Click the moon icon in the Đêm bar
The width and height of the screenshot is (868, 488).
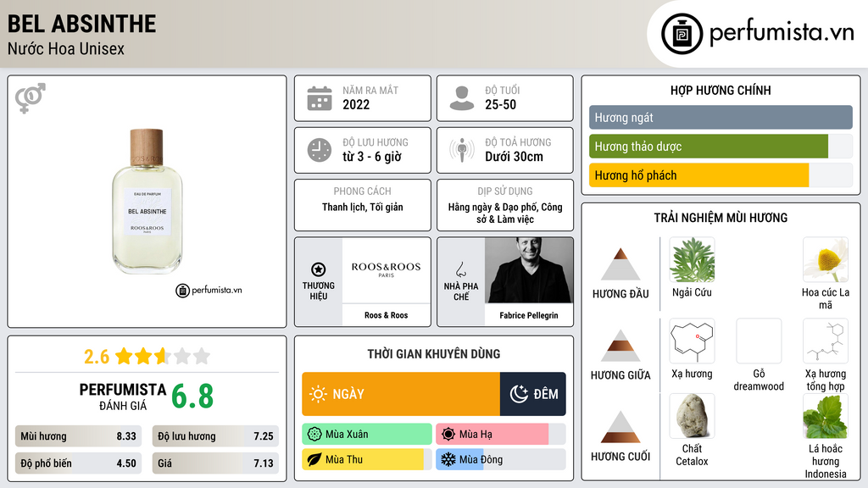519,394
